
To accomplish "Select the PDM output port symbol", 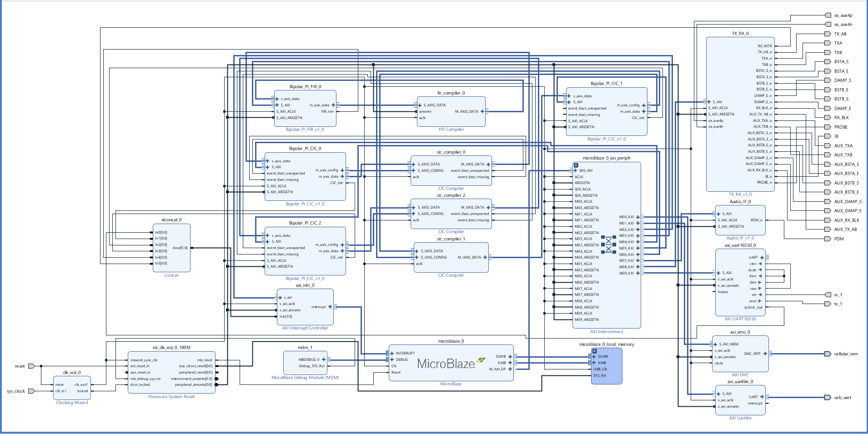I will point(828,239).
